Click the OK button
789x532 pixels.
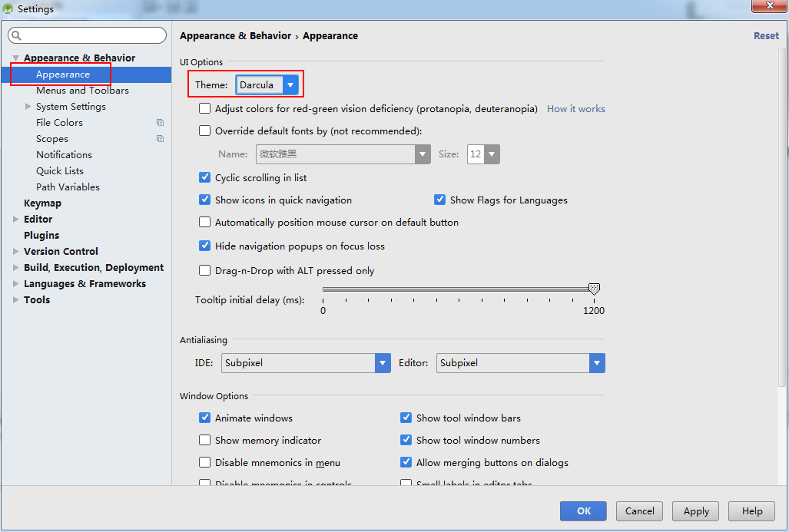point(583,511)
